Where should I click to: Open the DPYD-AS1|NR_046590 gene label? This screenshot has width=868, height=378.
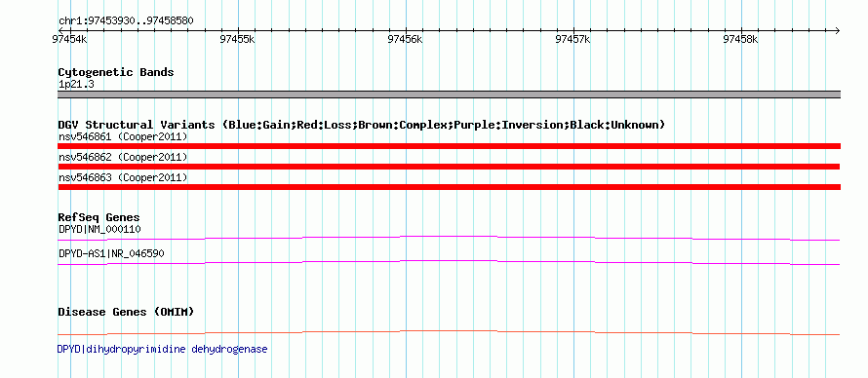click(x=111, y=253)
